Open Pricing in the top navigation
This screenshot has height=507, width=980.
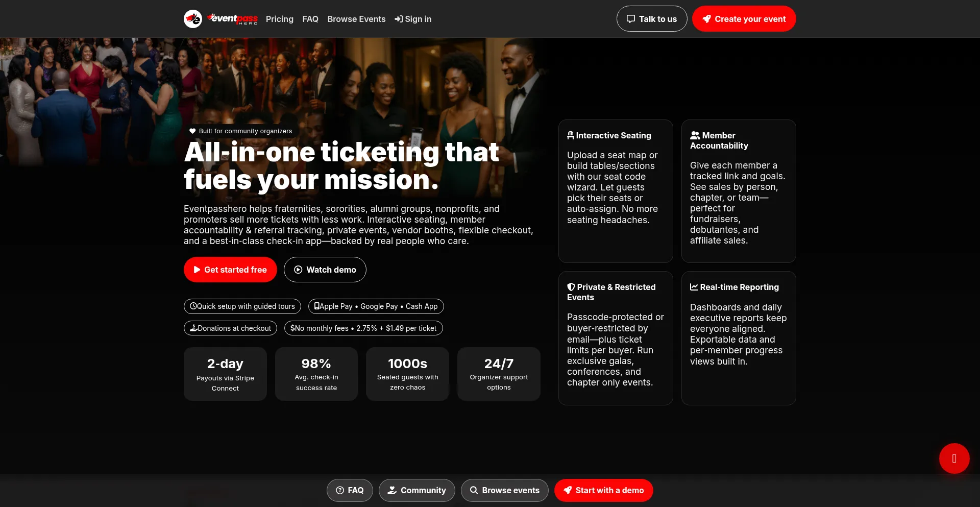click(x=280, y=19)
